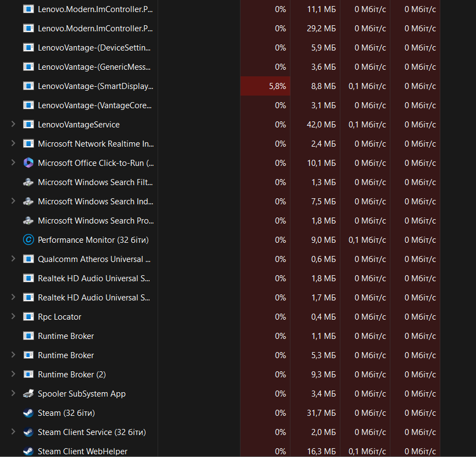Click the 7,5 МБ value of Windows Search Ind...
Screen dimensions: 476x457
click(x=323, y=202)
